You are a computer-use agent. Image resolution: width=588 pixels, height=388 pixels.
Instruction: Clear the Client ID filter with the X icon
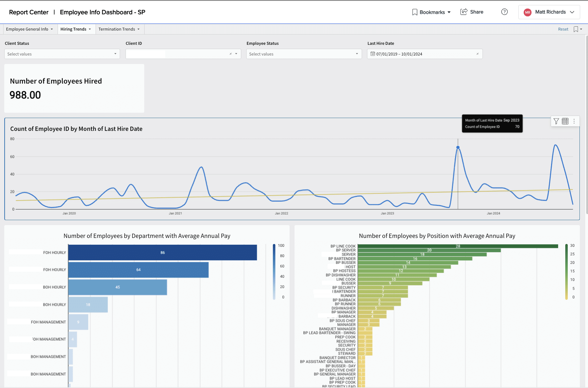click(x=230, y=54)
